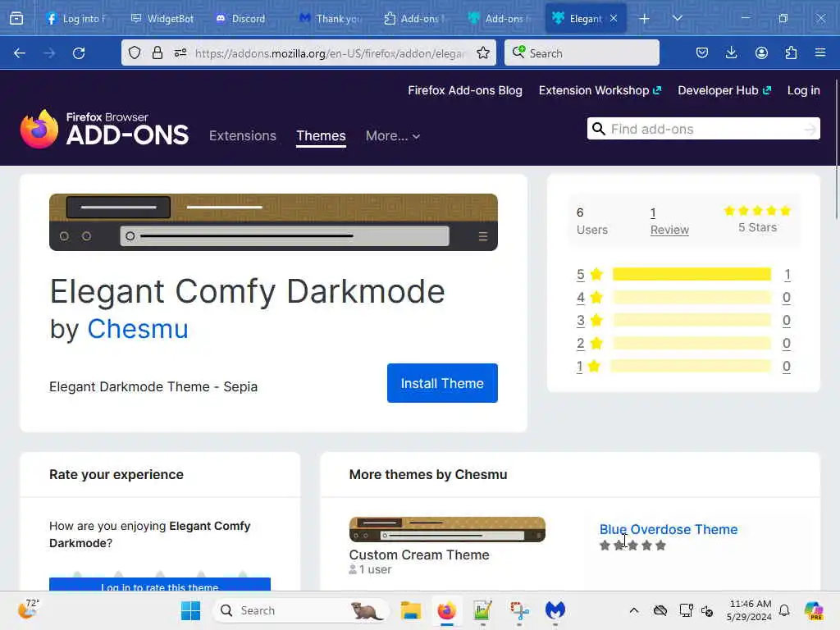Install the Elegant Comfy Darkmode theme

tap(442, 383)
